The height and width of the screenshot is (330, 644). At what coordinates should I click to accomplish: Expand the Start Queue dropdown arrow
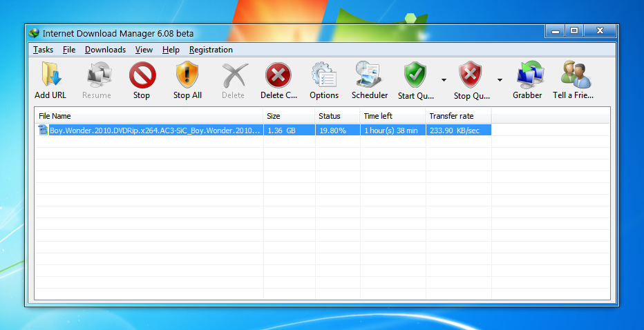click(x=444, y=79)
